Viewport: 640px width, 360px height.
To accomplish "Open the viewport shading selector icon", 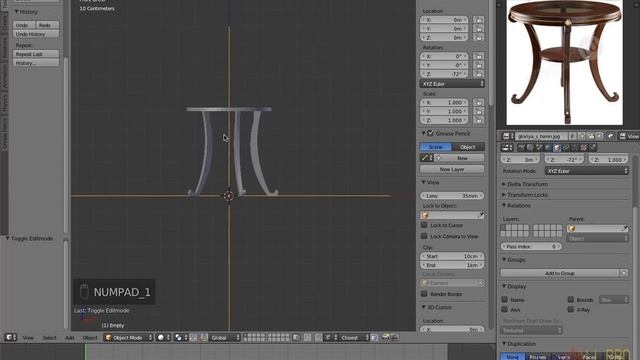I will coord(163,338).
